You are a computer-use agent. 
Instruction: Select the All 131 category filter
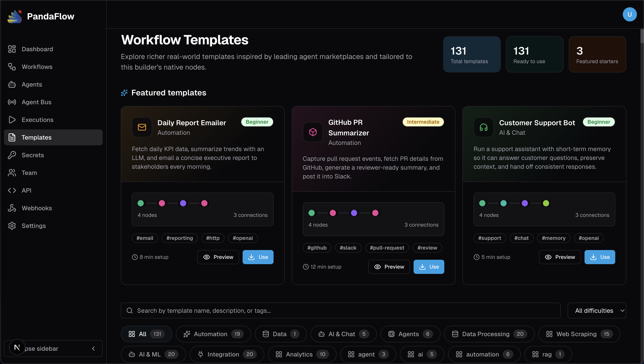pyautogui.click(x=146, y=334)
